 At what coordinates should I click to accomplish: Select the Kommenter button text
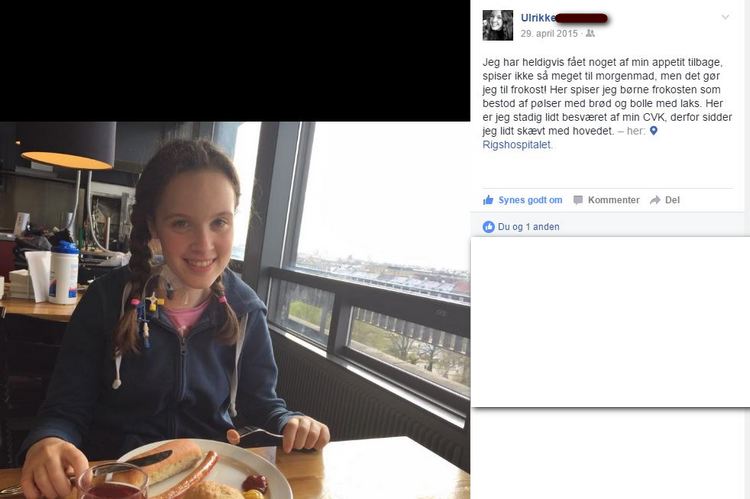613,200
